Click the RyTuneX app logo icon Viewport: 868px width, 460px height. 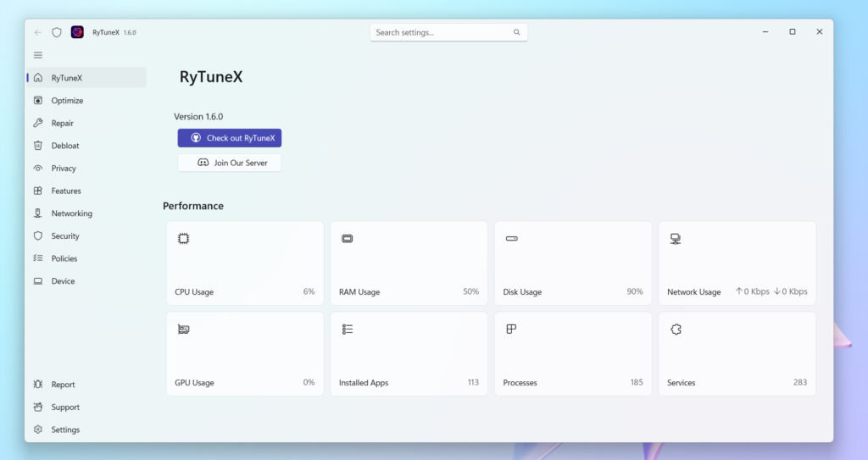(x=77, y=32)
